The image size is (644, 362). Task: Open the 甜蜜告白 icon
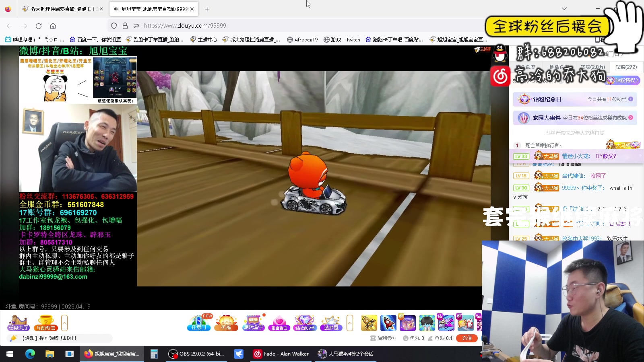(279, 323)
